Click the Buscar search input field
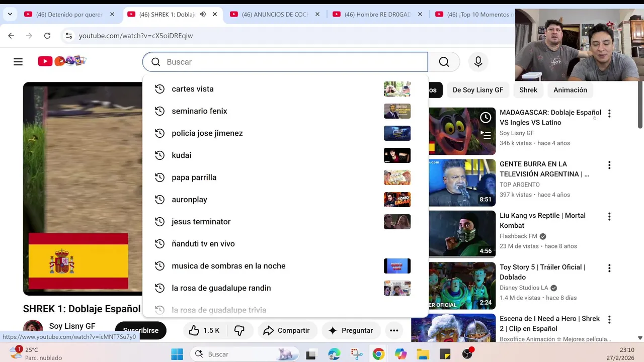 pyautogui.click(x=285, y=62)
